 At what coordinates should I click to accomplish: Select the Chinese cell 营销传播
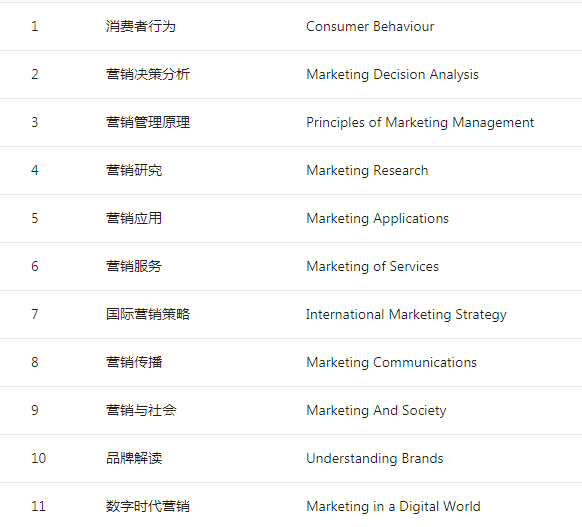pos(134,362)
